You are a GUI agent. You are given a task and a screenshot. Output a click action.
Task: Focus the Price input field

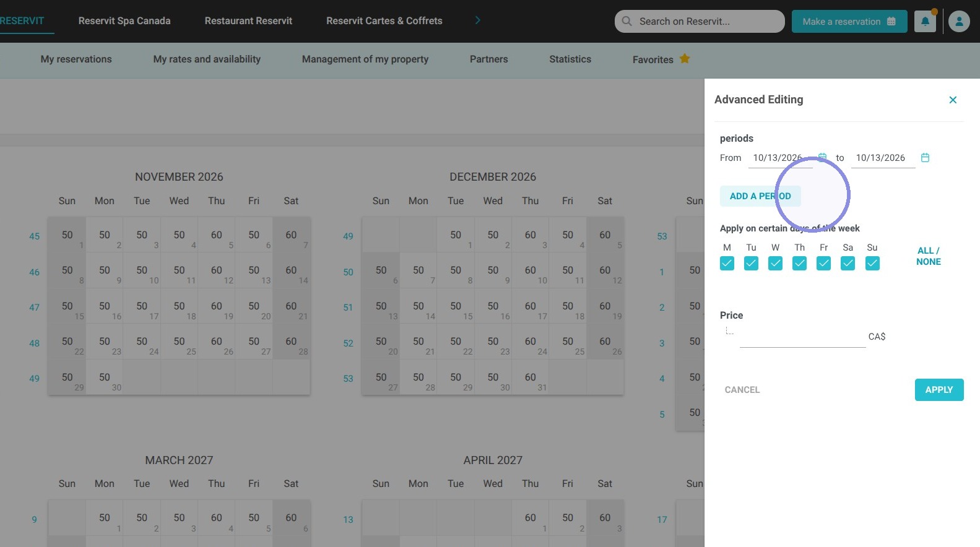802,337
